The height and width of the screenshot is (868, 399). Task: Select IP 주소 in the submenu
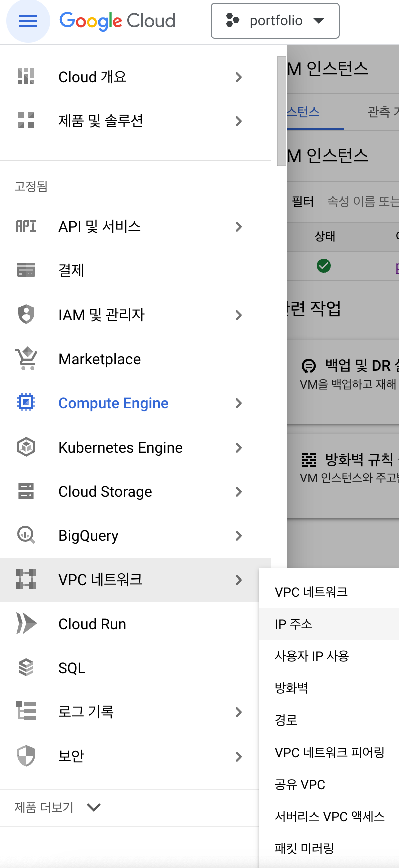click(x=328, y=624)
